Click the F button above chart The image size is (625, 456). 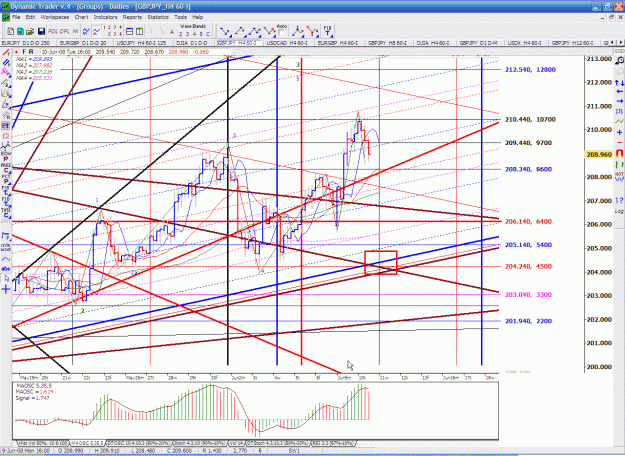pyautogui.click(x=24, y=52)
